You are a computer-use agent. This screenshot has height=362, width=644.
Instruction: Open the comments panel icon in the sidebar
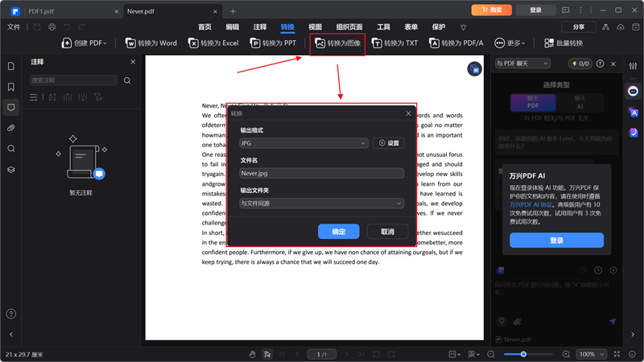11,108
